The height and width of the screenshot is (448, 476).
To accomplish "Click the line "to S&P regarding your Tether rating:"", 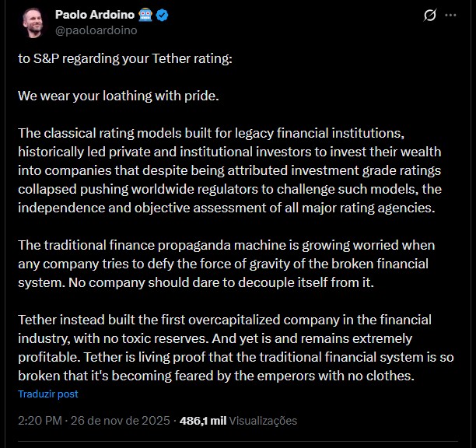I will 124,59.
